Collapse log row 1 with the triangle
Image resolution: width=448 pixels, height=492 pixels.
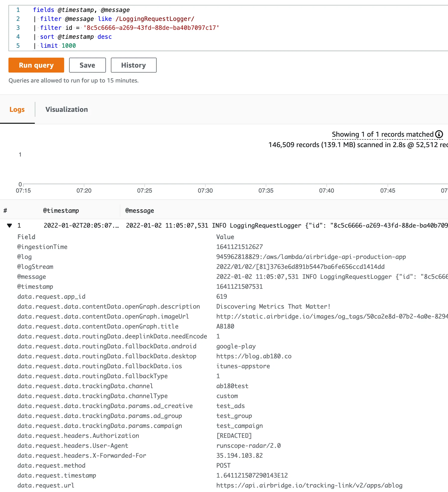9,225
